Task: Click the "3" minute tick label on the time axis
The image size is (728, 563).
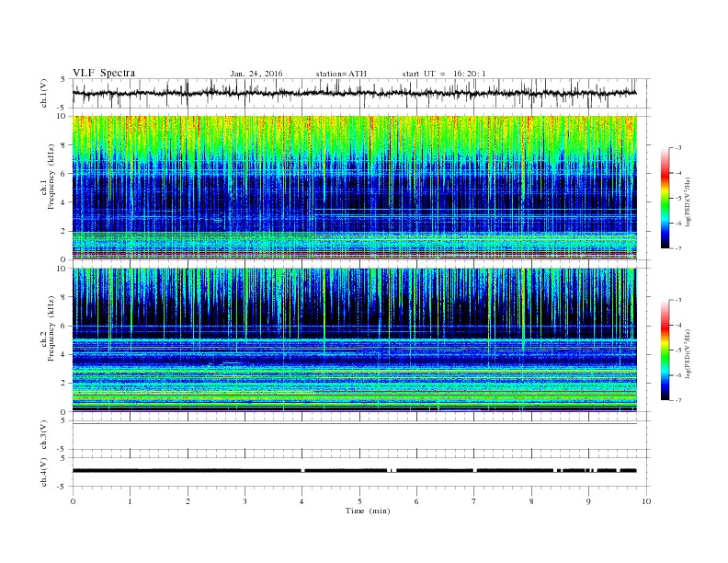Action: [x=245, y=501]
